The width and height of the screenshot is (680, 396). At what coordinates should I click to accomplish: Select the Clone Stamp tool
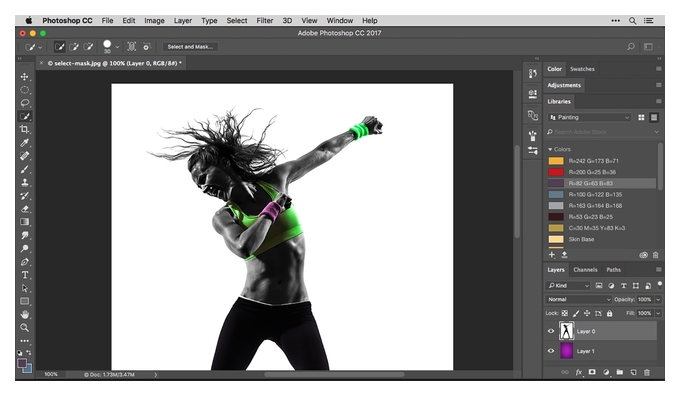25,182
